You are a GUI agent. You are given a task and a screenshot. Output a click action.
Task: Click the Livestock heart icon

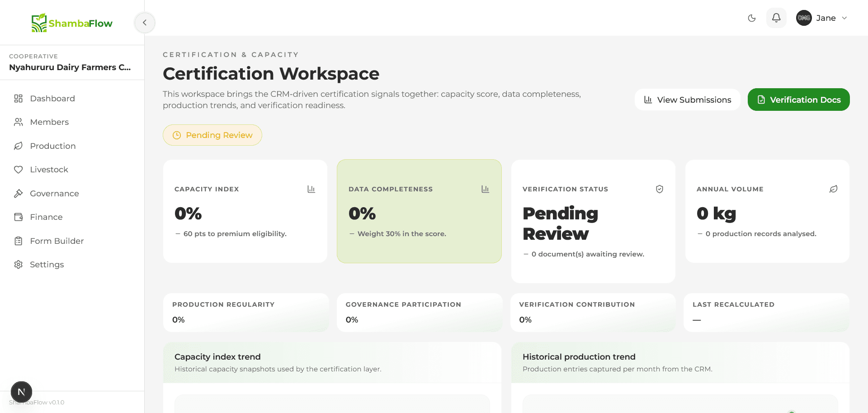pyautogui.click(x=19, y=170)
